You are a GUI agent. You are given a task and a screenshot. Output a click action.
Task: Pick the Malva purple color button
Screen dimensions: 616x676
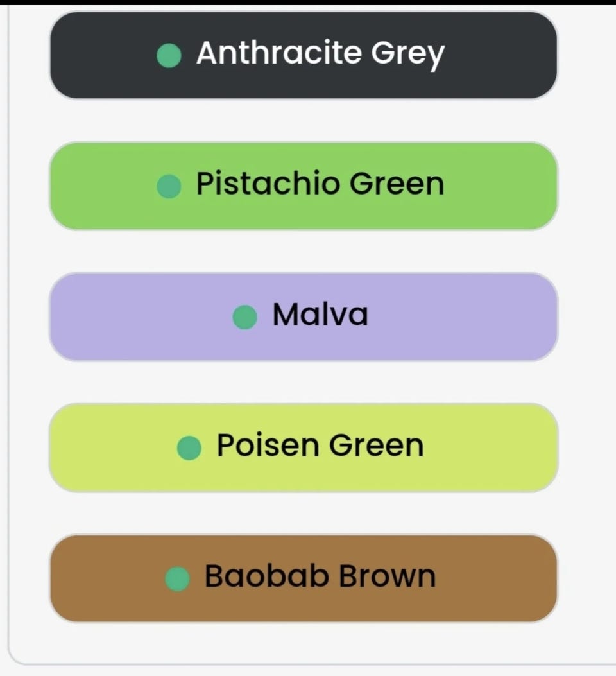[x=304, y=317]
